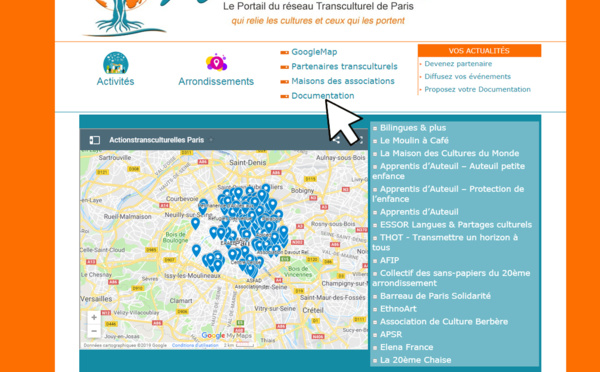Toggle the map legend sidebar icon
Image resolution: width=600 pixels, height=372 pixels.
click(95, 140)
